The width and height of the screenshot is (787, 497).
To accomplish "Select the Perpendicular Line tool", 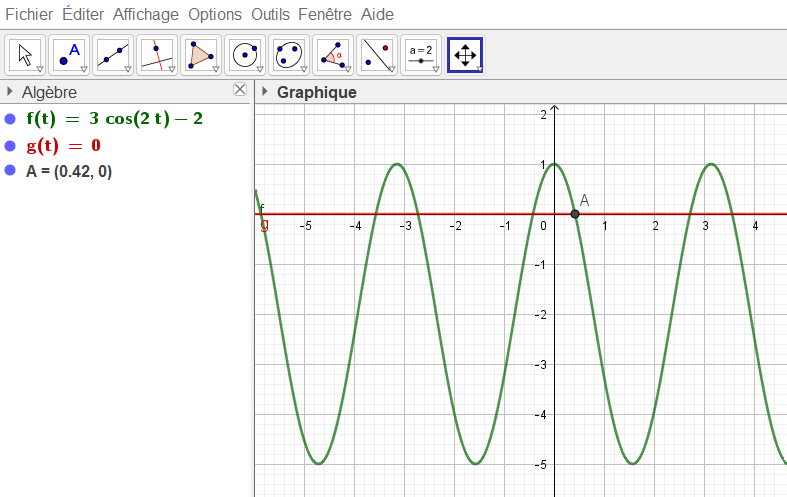I will [158, 55].
